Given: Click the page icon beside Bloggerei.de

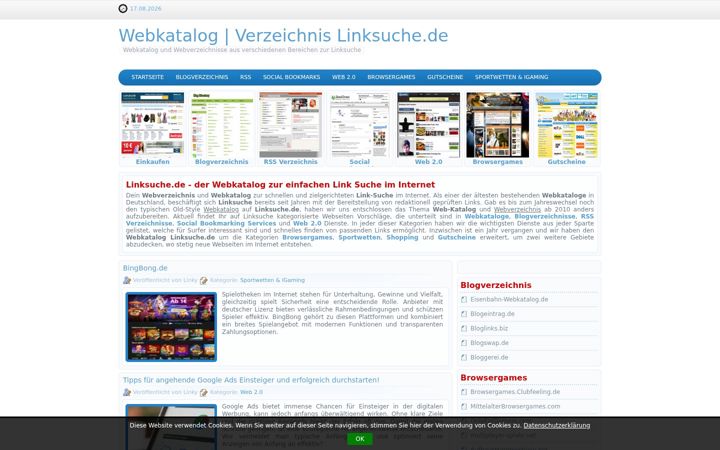Looking at the screenshot, I should [464, 357].
